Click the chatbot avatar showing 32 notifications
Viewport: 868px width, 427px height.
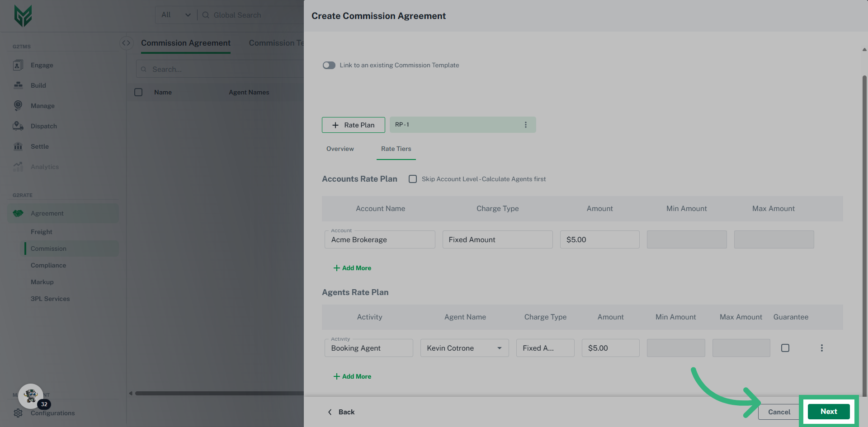[x=30, y=396]
